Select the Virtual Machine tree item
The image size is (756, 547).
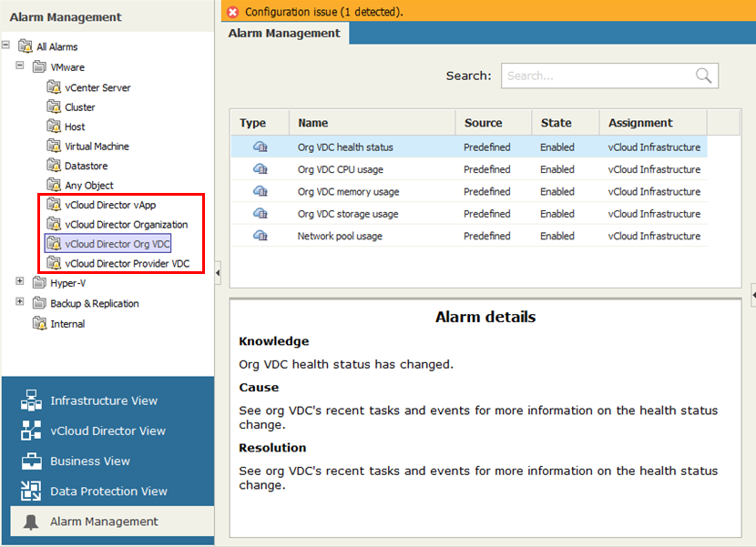tap(97, 146)
